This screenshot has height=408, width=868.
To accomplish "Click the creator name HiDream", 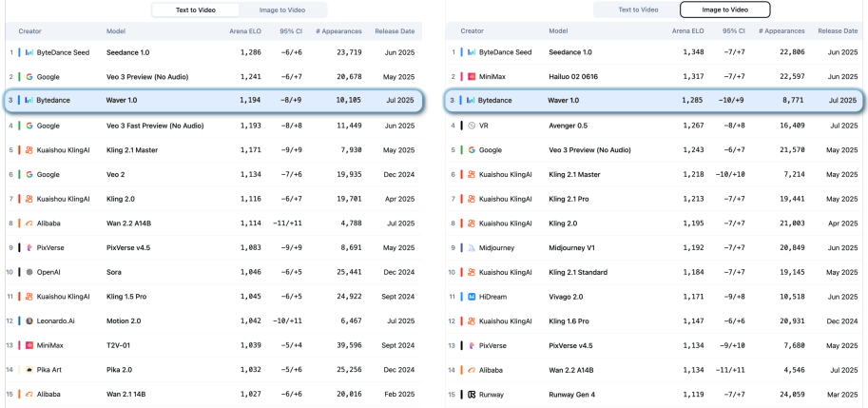I will coord(492,297).
